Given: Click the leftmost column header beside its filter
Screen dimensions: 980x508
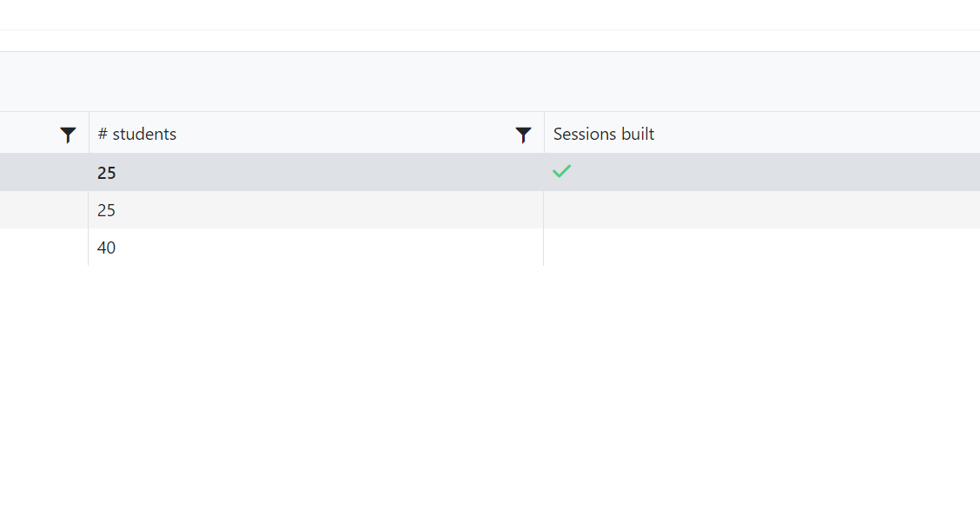Looking at the screenshot, I should point(28,134).
